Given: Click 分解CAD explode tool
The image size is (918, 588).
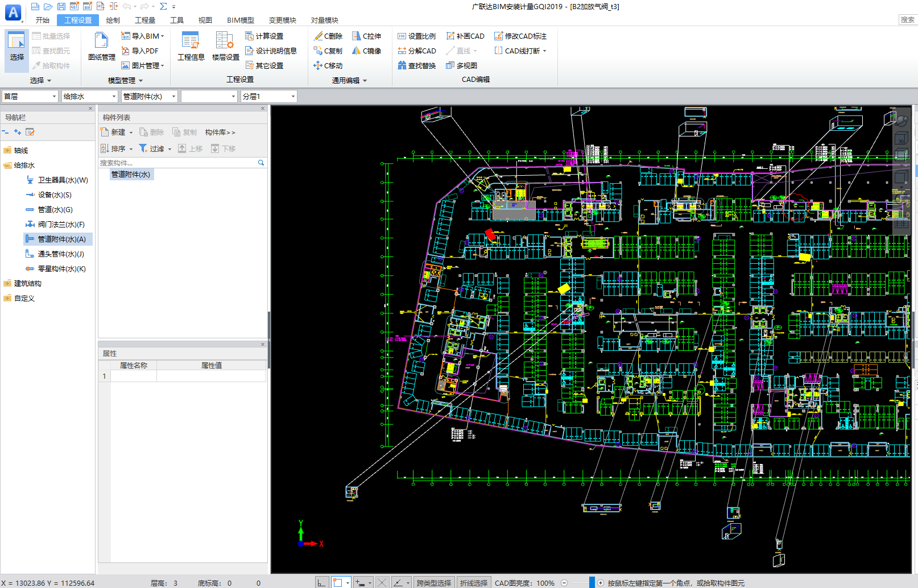Looking at the screenshot, I should tap(417, 51).
